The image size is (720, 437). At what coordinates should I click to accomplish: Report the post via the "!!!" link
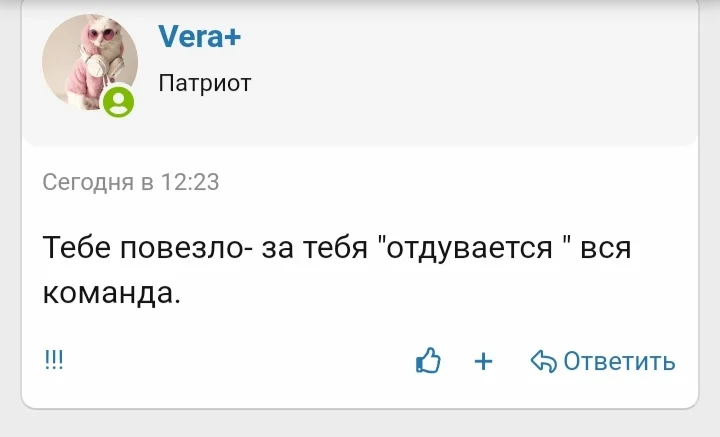point(53,361)
